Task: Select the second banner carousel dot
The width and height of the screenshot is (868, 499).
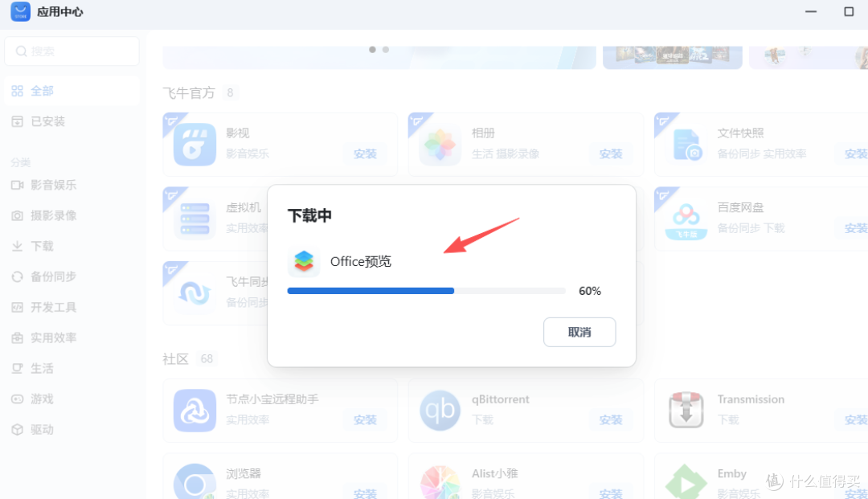Action: coord(386,50)
